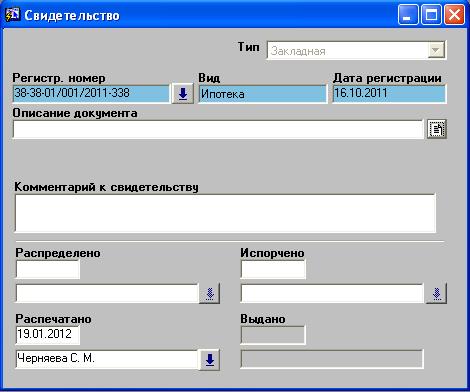Focus the Описание документа text field

coord(218,129)
